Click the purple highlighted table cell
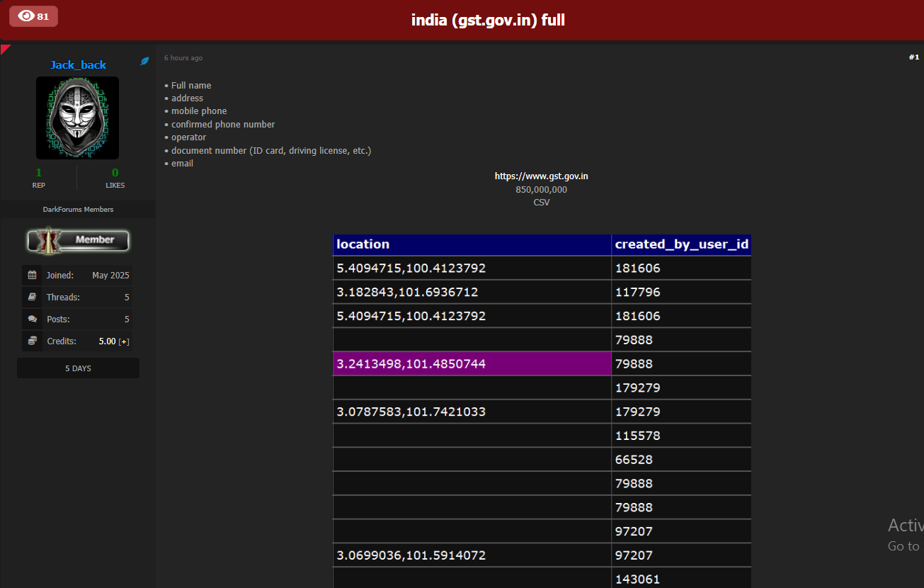 [472, 363]
